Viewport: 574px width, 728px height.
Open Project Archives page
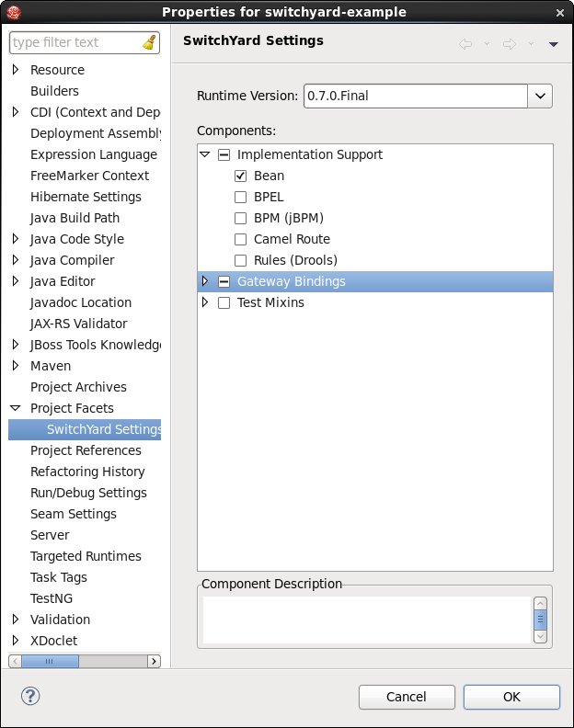click(x=78, y=387)
